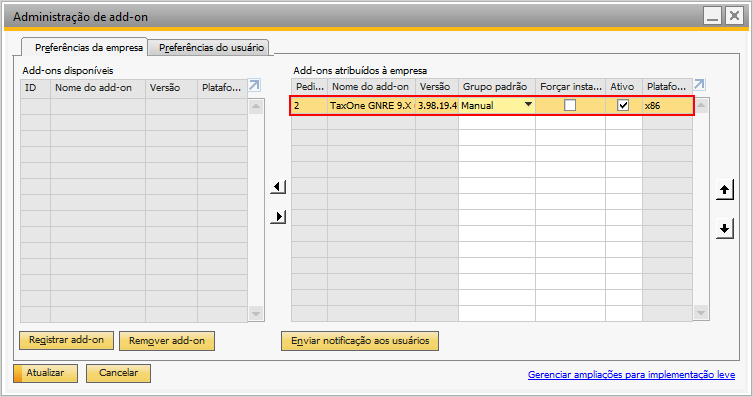Click up arrow of available add-ons scrollbar
The width and height of the screenshot is (753, 397).
coord(256,106)
